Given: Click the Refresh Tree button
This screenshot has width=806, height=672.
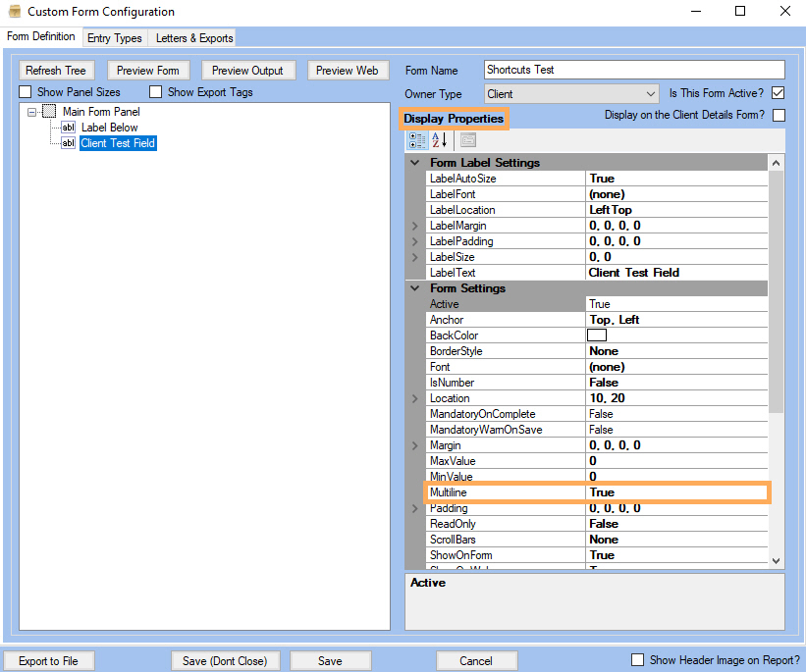Looking at the screenshot, I should point(56,70).
